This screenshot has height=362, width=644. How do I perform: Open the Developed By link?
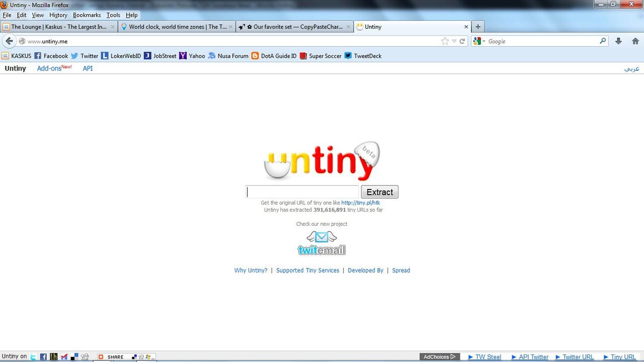point(366,270)
